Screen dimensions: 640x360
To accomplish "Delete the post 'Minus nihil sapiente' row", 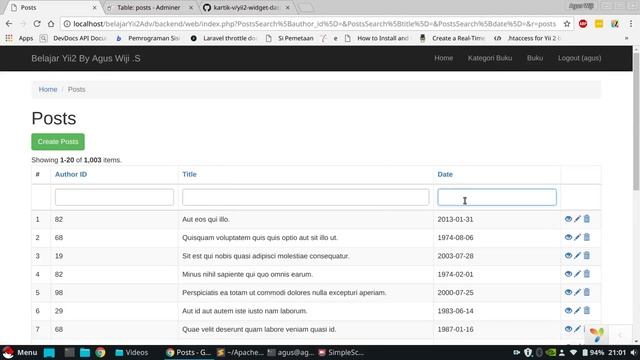I will click(x=587, y=274).
